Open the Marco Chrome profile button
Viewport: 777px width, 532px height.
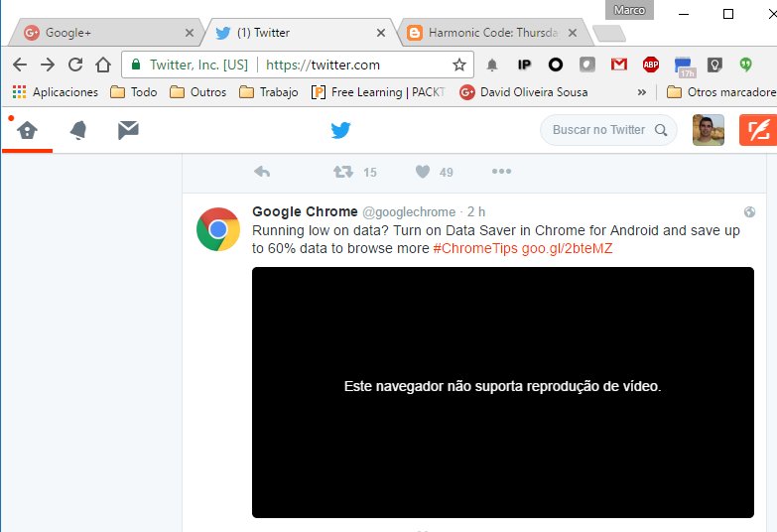point(629,10)
